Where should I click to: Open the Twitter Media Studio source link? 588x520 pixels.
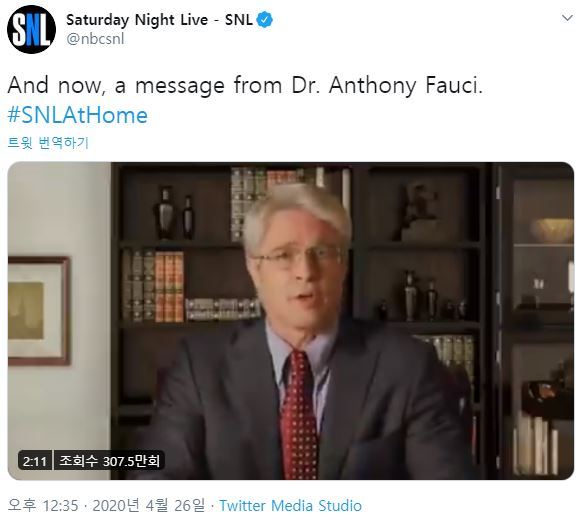[x=291, y=506]
